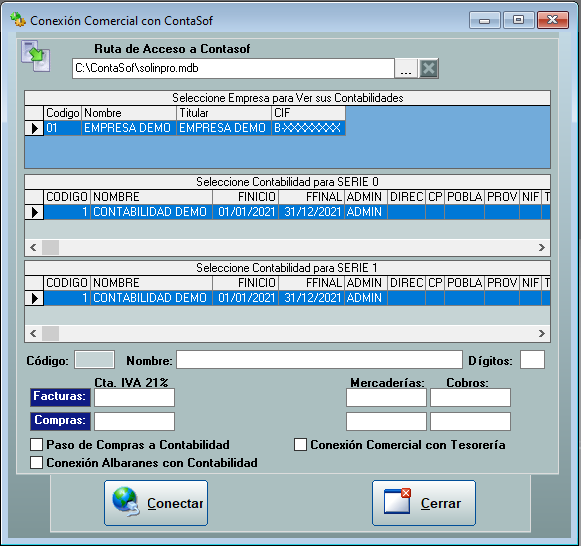Click left scroll arrow in SERIE 1 grid
The height and width of the screenshot is (546, 581).
tap(33, 333)
